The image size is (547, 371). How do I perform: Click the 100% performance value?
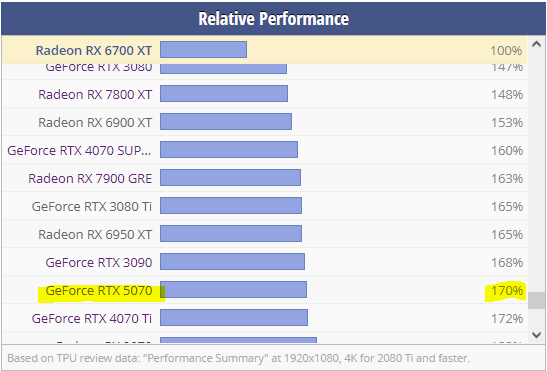[x=506, y=51]
